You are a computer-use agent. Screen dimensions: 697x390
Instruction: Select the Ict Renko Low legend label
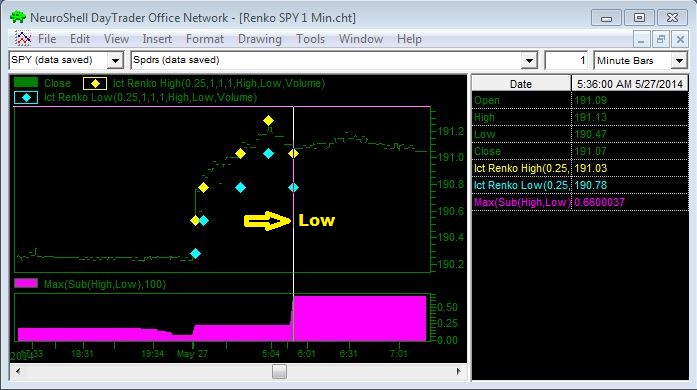pyautogui.click(x=150, y=97)
